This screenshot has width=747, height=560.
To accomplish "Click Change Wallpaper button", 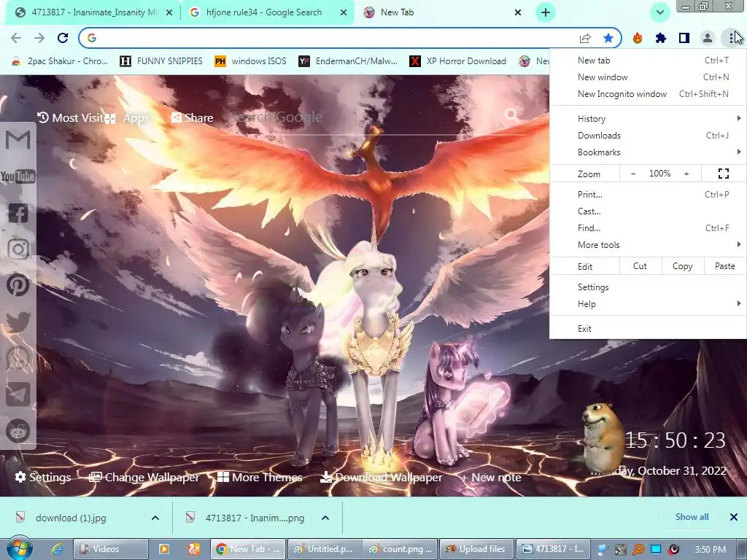I will 144,477.
